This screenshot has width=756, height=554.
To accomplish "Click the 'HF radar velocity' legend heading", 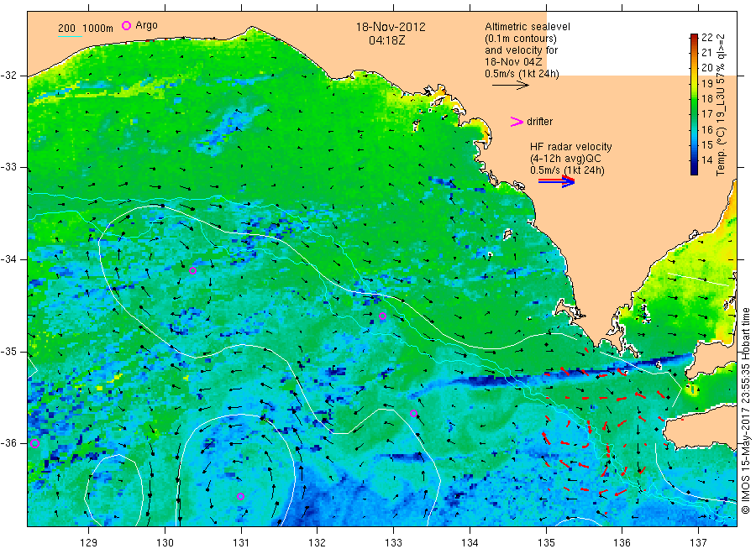I will click(x=571, y=147).
